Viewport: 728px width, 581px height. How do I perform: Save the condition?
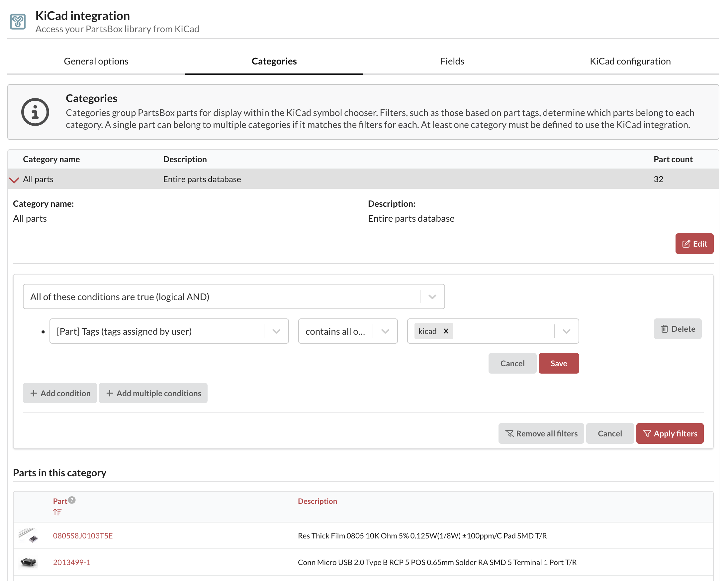pyautogui.click(x=559, y=363)
